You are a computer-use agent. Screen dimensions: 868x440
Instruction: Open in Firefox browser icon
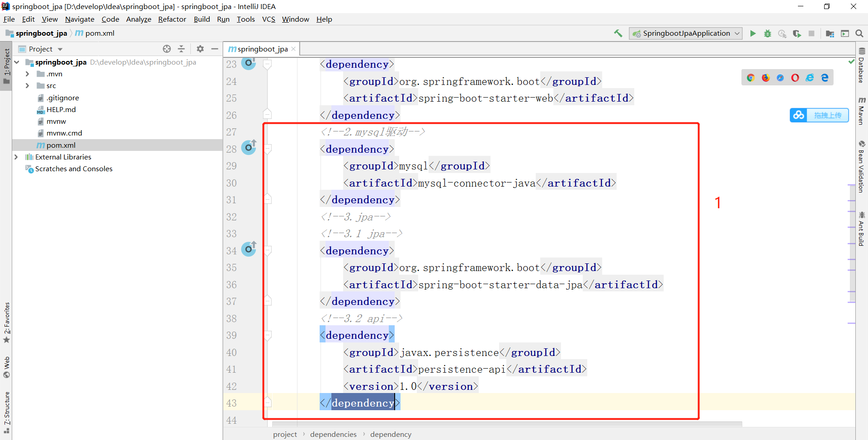pyautogui.click(x=766, y=78)
